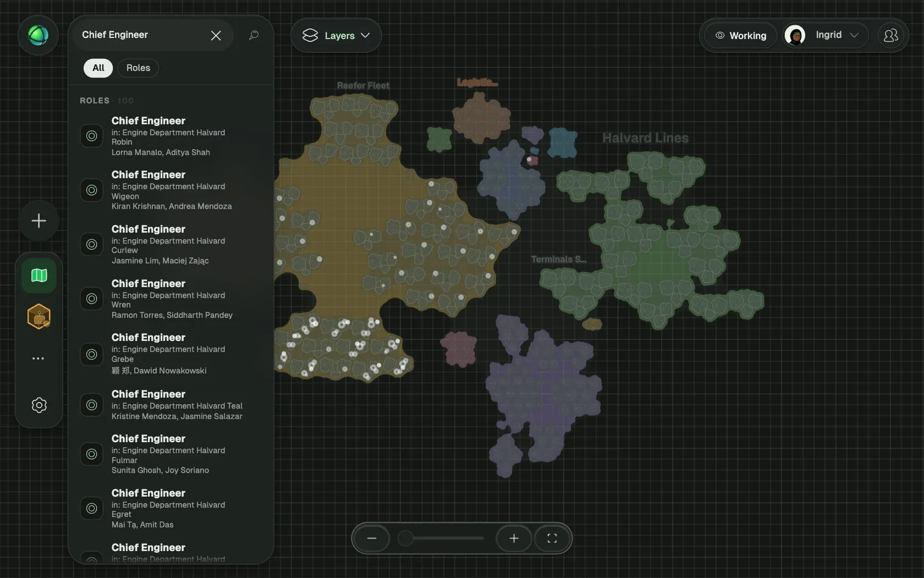Click role icon beside Halvard Wigeon result
924x578 pixels.
pyautogui.click(x=92, y=190)
